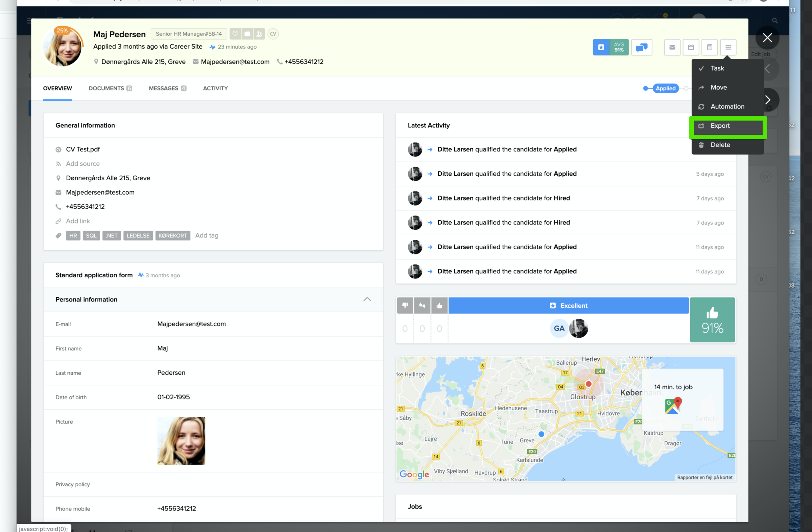This screenshot has height=532, width=812.
Task: Open the blue chat bubbles icon
Action: pyautogui.click(x=641, y=47)
